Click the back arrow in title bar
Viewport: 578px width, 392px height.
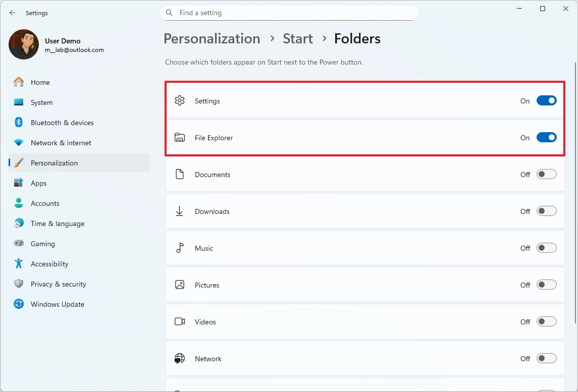13,13
